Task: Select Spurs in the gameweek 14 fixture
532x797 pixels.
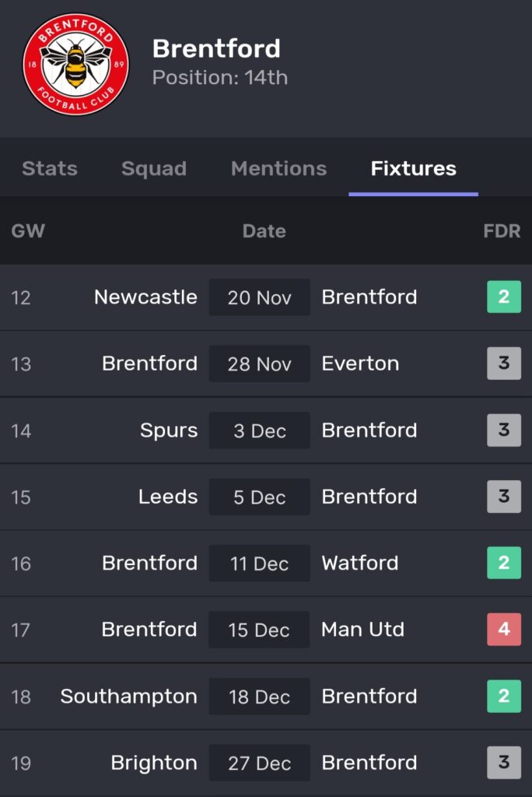Action: click(169, 430)
